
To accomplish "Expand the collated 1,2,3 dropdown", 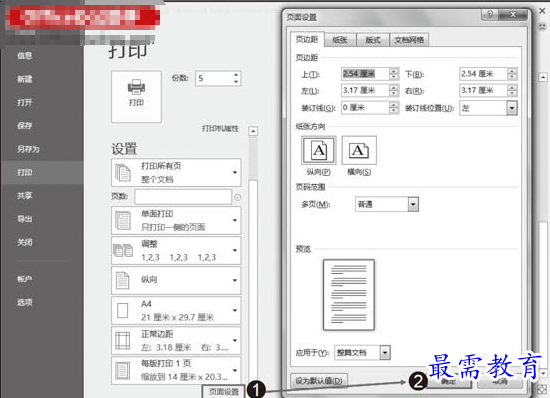I will click(x=235, y=250).
